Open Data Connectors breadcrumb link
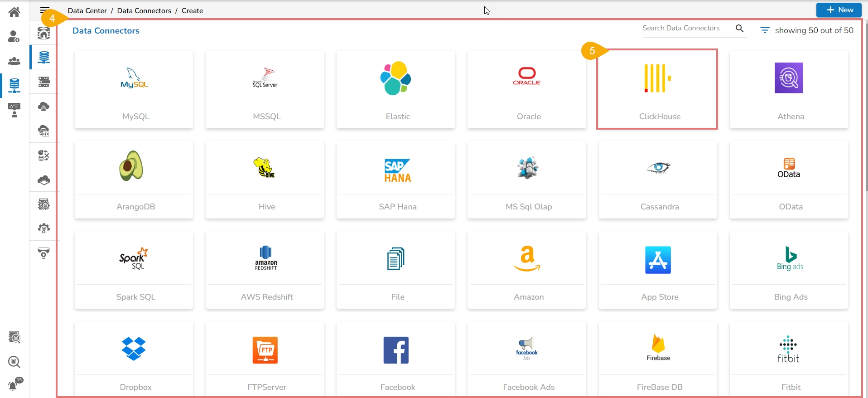Screen dimensions: 868x398 [x=144, y=10]
